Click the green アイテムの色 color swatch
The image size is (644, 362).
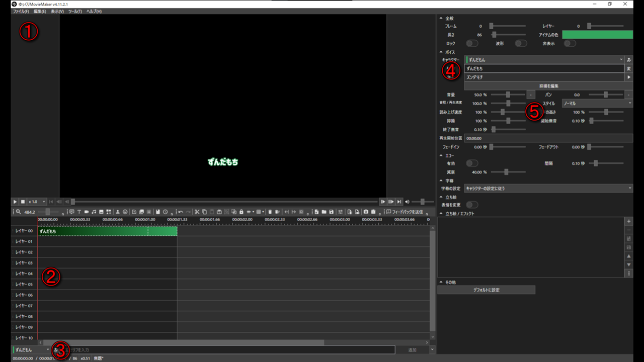click(x=597, y=35)
